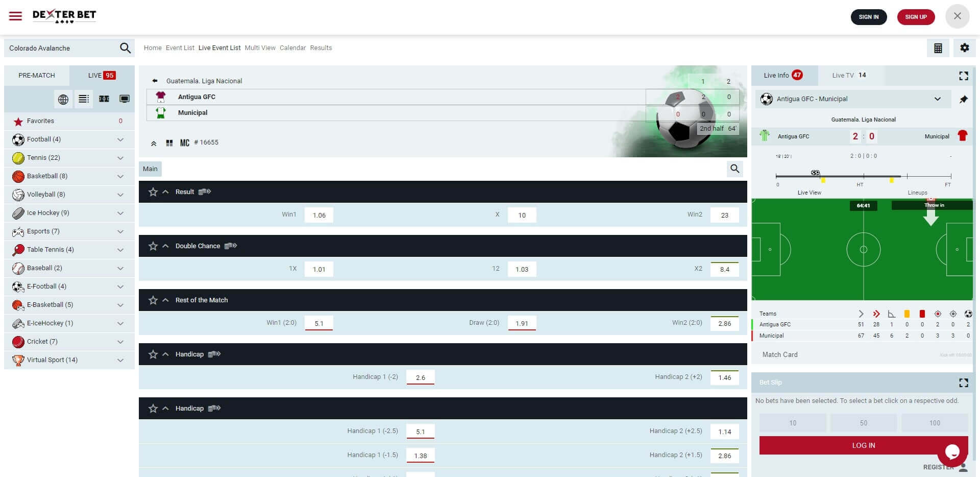Expand Live Info panel to fullscreen
Viewport: 980px width, 477px height.
pos(963,76)
